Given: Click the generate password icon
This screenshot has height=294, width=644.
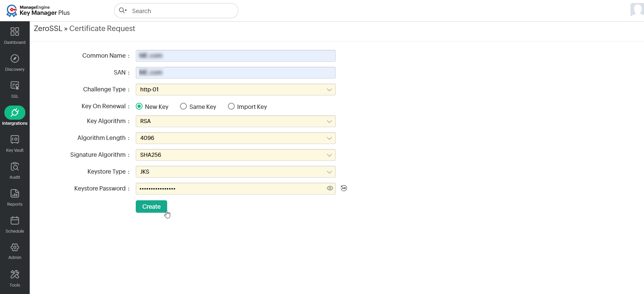Looking at the screenshot, I should (x=344, y=188).
